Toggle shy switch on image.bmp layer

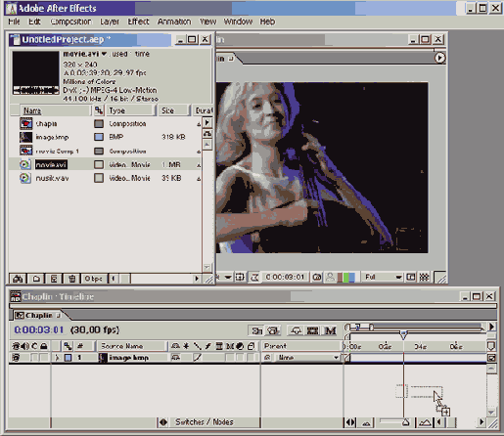175,358
